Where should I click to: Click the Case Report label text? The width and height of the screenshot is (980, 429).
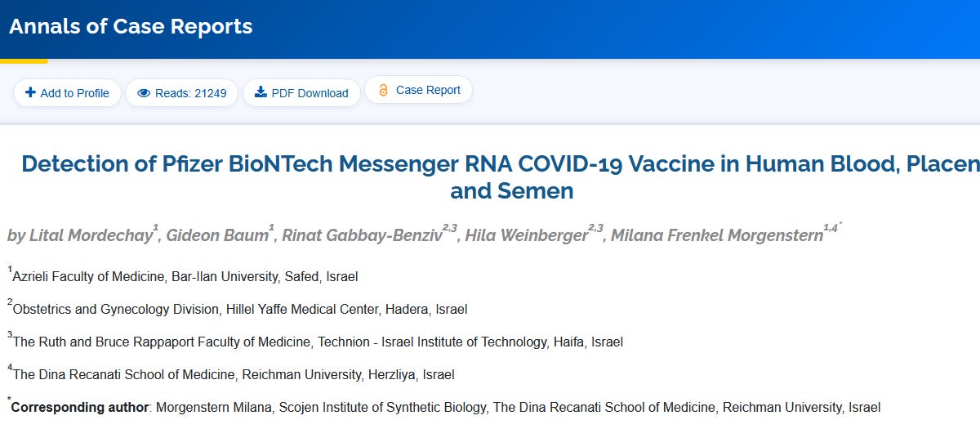pyautogui.click(x=428, y=91)
